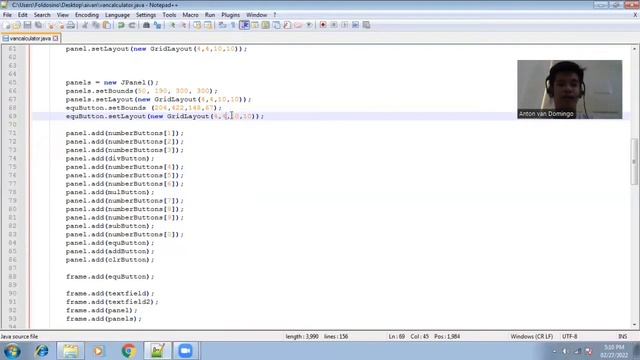Open the Tools menu

pos(169,15)
